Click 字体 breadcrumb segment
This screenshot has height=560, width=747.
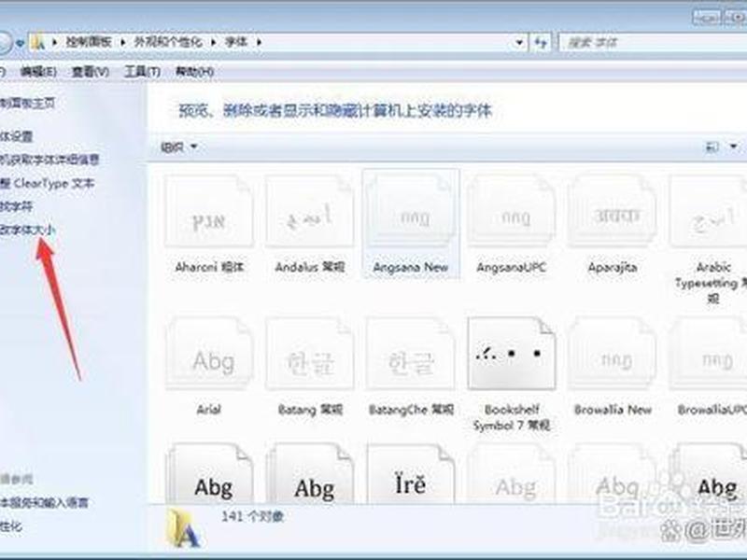click(x=236, y=42)
